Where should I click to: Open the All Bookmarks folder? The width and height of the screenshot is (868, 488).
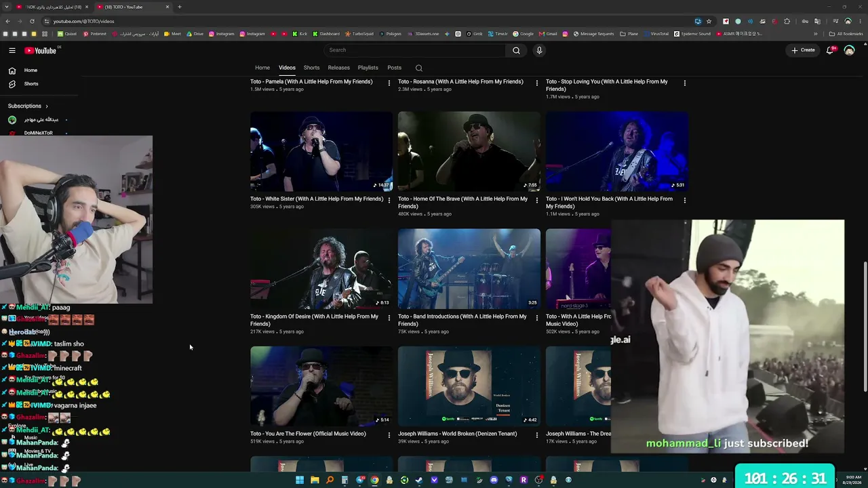[846, 34]
